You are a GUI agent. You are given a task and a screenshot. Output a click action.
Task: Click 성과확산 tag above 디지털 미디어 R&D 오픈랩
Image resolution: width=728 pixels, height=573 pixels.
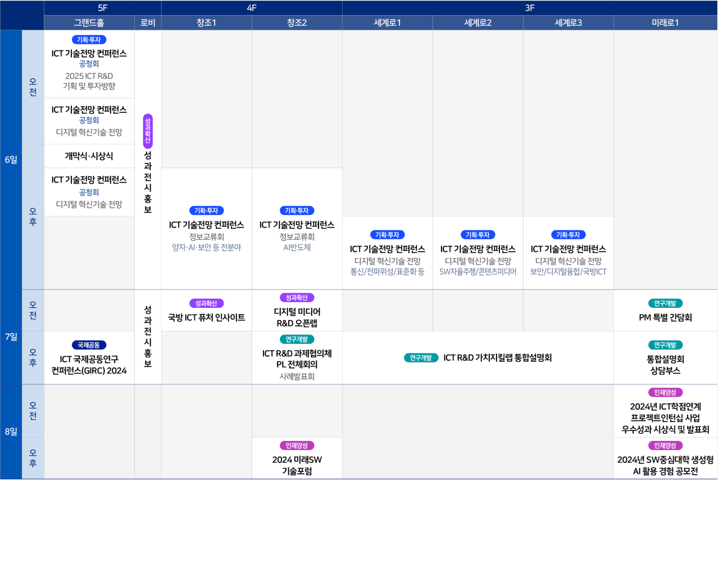coord(297,298)
